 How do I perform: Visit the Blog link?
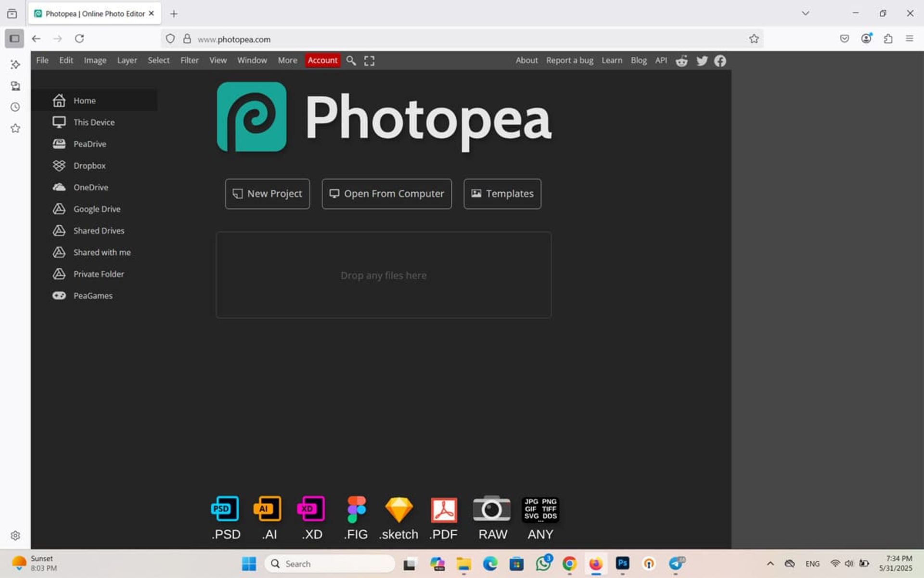click(x=639, y=60)
